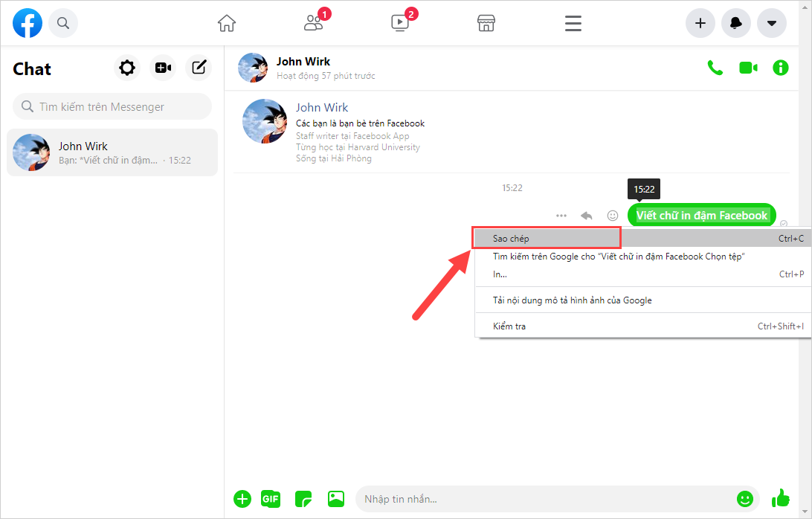Click John Wirk avatar in chat header
This screenshot has height=519, width=812.
[x=253, y=68]
